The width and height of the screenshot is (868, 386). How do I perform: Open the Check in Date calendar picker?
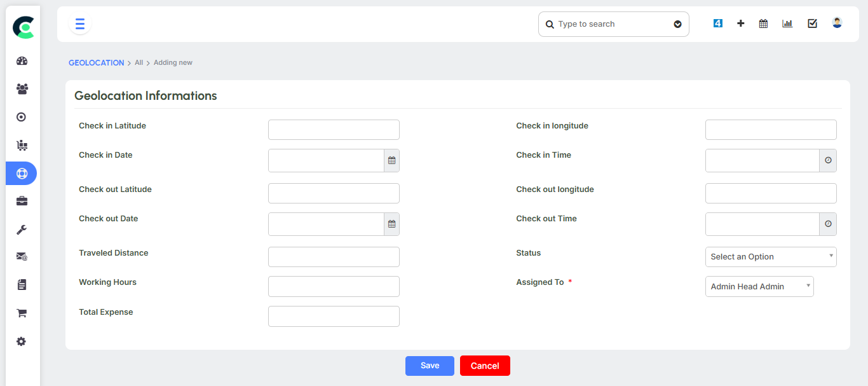coord(391,160)
